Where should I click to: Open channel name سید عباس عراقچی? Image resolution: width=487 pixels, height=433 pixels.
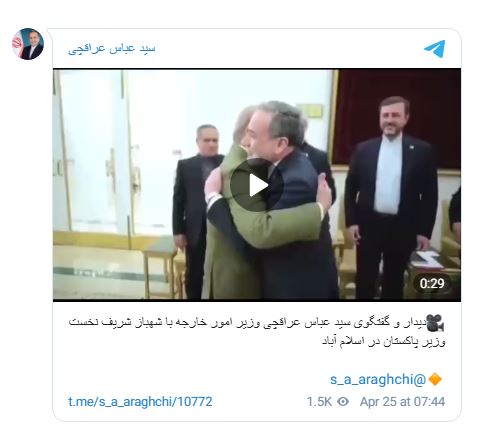pos(112,49)
